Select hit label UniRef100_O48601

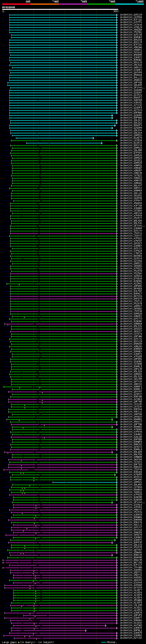[131, 492]
